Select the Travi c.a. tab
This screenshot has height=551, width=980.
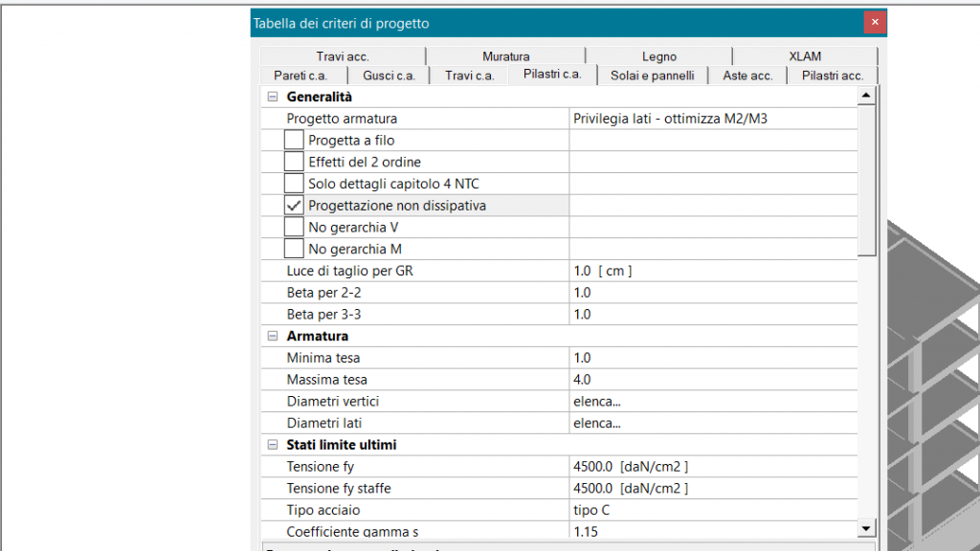click(469, 76)
